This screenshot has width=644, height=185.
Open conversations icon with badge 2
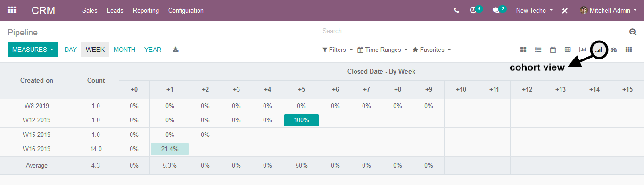tap(499, 10)
